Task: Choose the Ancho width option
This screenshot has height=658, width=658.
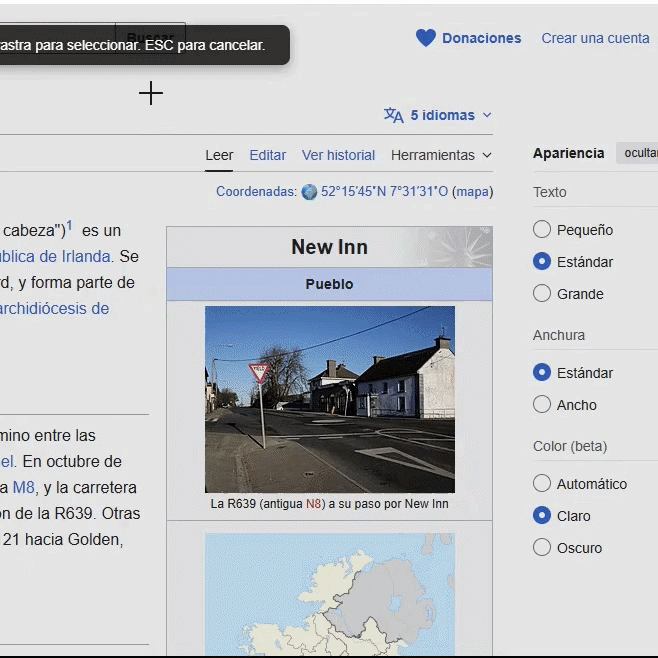Action: point(542,405)
